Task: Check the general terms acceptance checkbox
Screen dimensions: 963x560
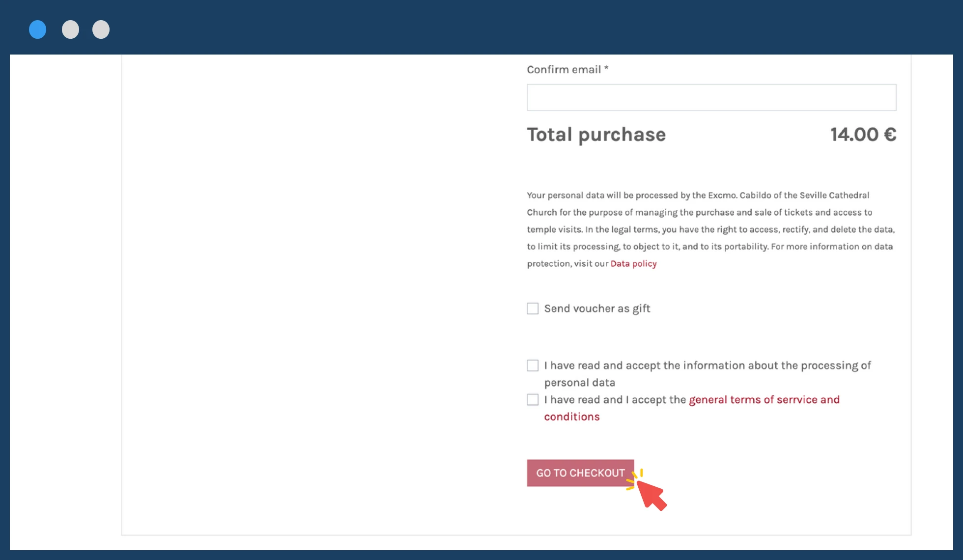Action: (533, 400)
